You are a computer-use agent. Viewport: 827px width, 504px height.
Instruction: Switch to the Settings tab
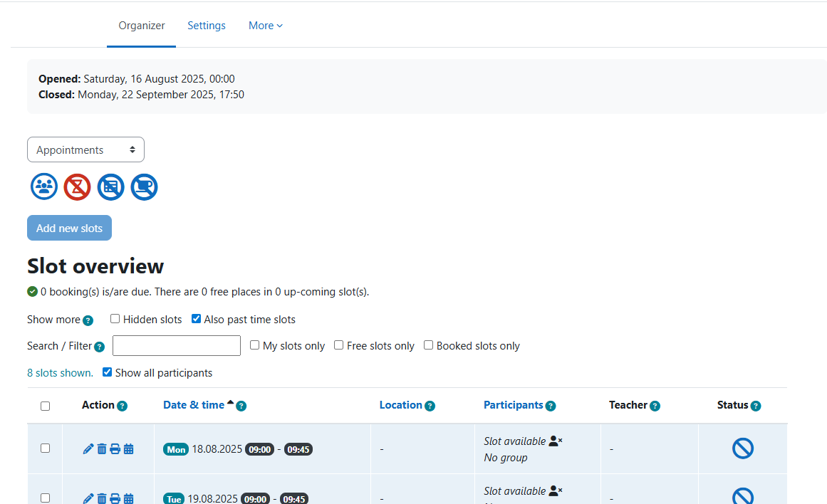[207, 26]
